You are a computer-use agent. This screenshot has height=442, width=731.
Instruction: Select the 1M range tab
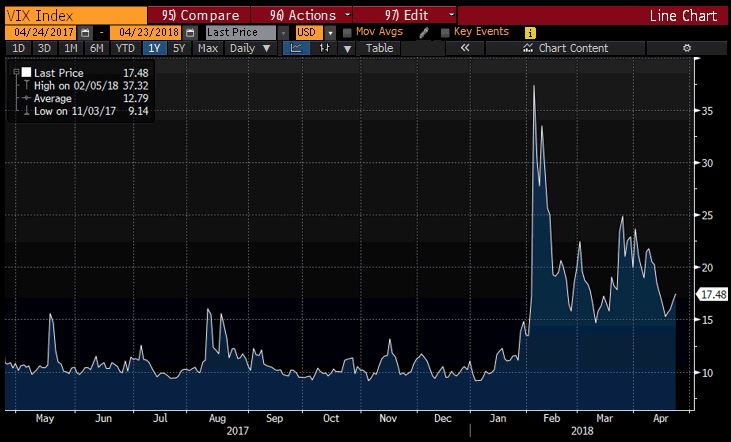pos(70,48)
